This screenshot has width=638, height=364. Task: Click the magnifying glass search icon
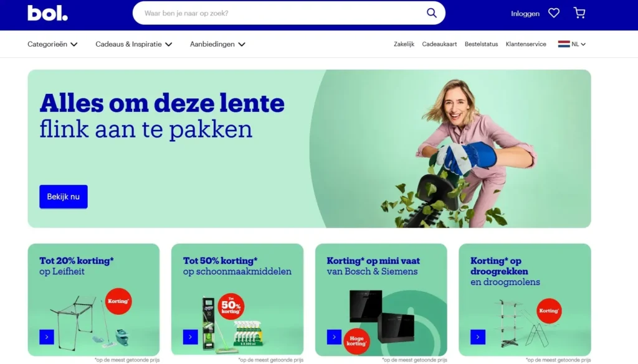pos(432,13)
